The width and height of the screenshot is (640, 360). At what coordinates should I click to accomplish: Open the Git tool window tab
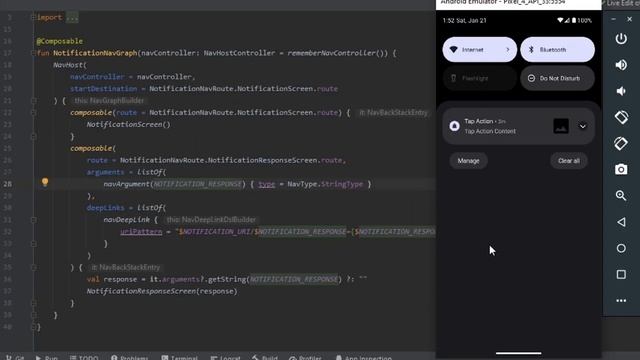pos(15,357)
